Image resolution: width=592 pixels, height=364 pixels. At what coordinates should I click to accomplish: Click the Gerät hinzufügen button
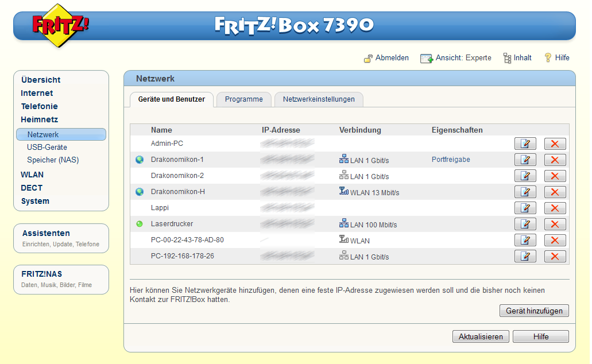coord(534,311)
